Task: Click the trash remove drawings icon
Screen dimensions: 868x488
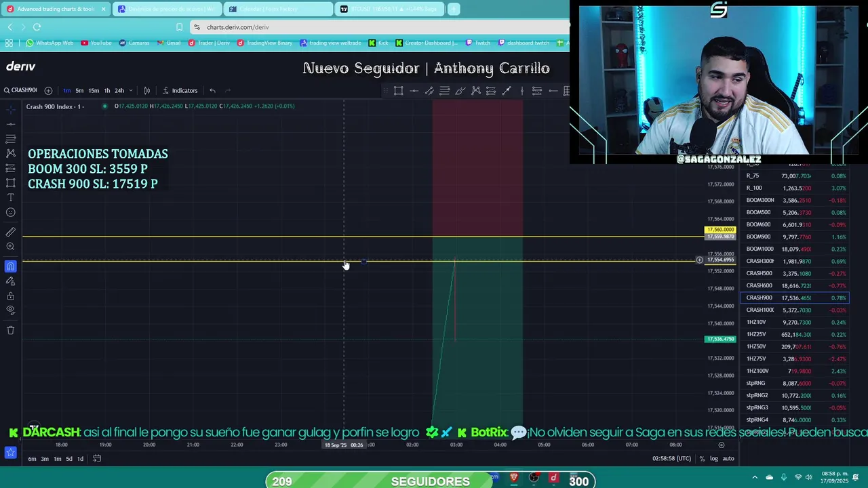Action: pos(10,330)
